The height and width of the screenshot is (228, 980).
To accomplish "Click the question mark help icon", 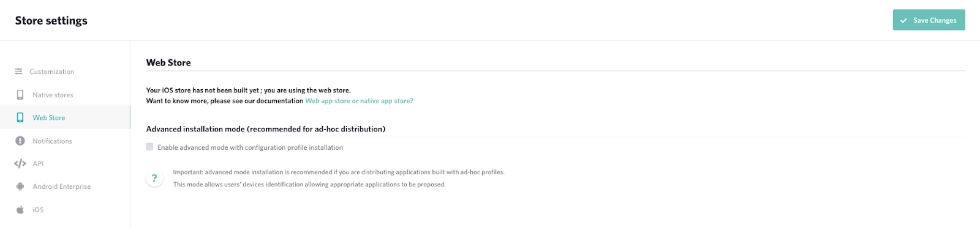I will [154, 178].
